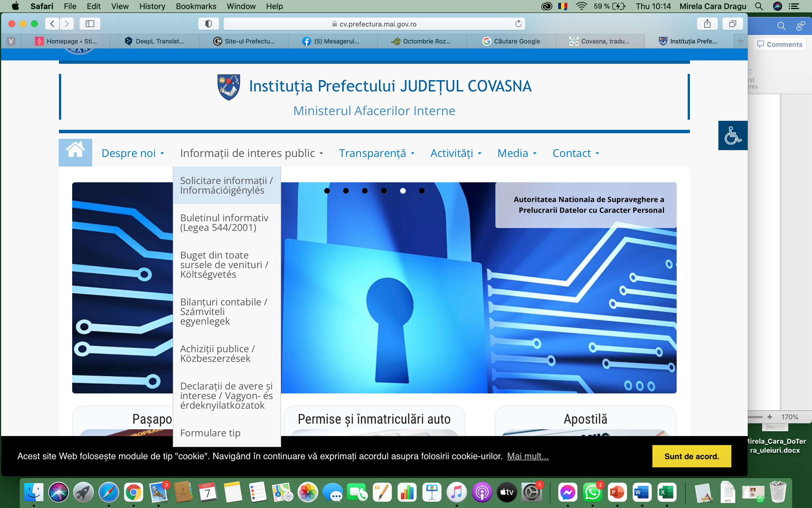Reload the page with the refresh icon
This screenshot has width=812, height=508.
coord(518,23)
